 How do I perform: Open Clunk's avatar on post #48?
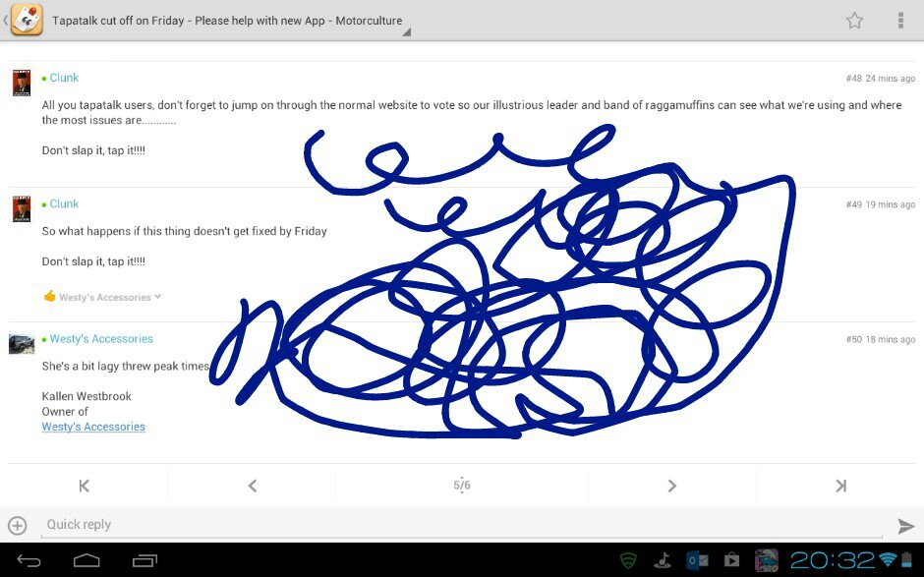pos(22,83)
